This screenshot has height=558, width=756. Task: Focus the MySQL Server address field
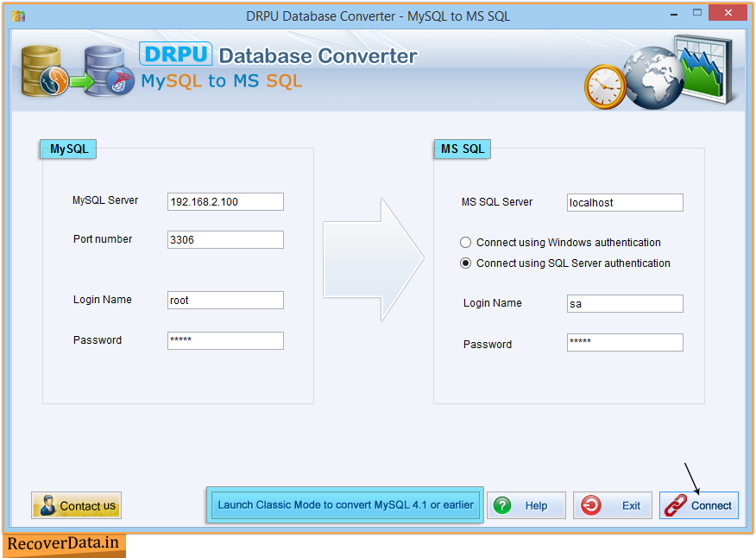(x=225, y=202)
